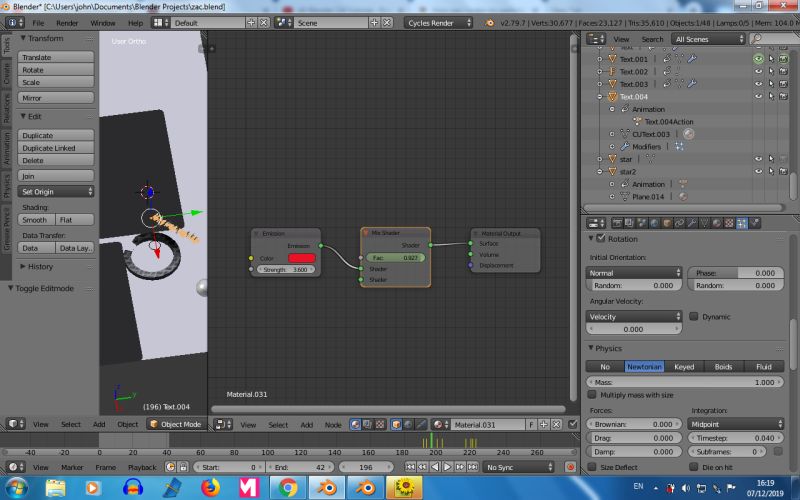Open the All Scenes outliner filter dropdown
This screenshot has height=500, width=800.
(x=709, y=39)
